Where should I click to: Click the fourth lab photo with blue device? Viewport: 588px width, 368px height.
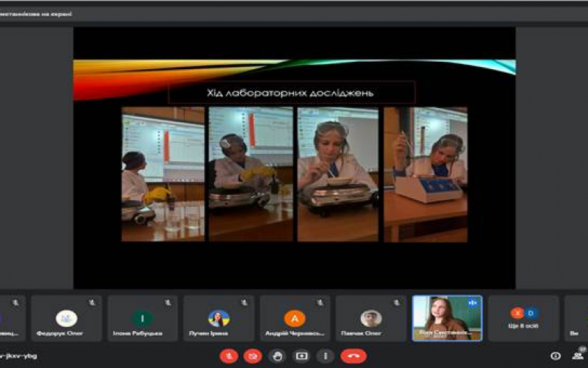coord(426,174)
